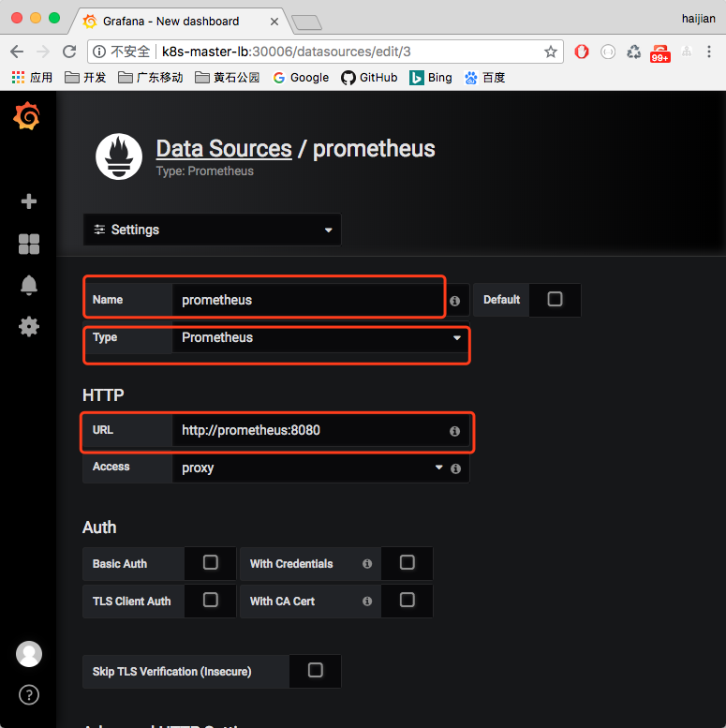The height and width of the screenshot is (728, 726).
Task: Click browser forward arrow
Action: point(43,52)
